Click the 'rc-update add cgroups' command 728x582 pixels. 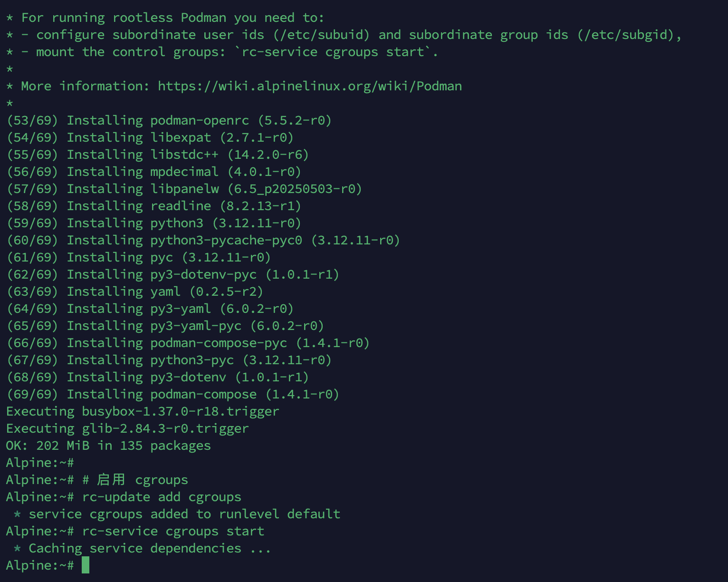162,497
